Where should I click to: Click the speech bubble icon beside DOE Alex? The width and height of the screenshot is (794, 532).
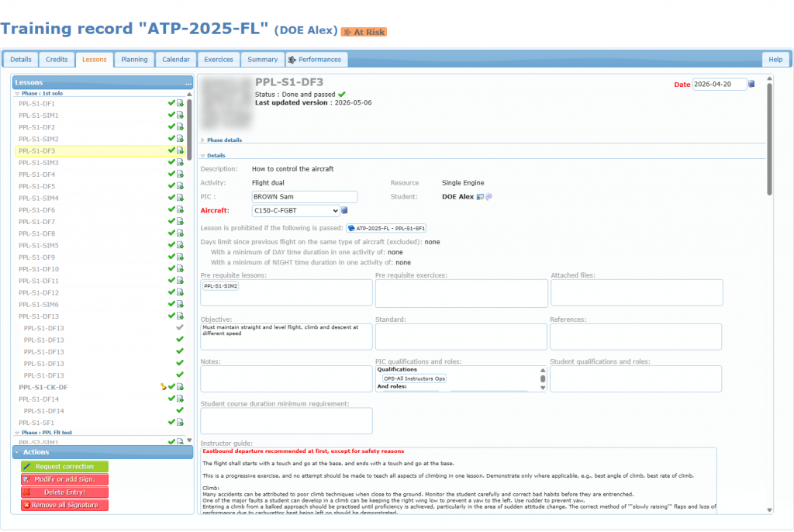click(x=488, y=196)
